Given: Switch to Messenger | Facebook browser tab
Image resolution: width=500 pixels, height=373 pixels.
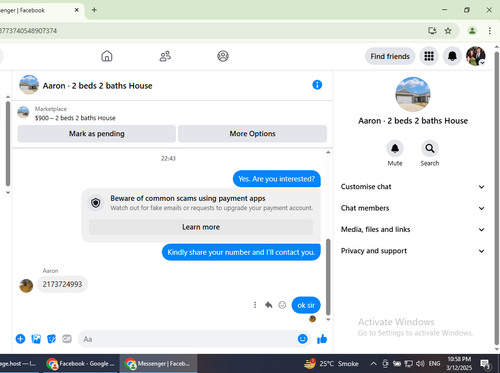Looking at the screenshot, I should pyautogui.click(x=37, y=10).
